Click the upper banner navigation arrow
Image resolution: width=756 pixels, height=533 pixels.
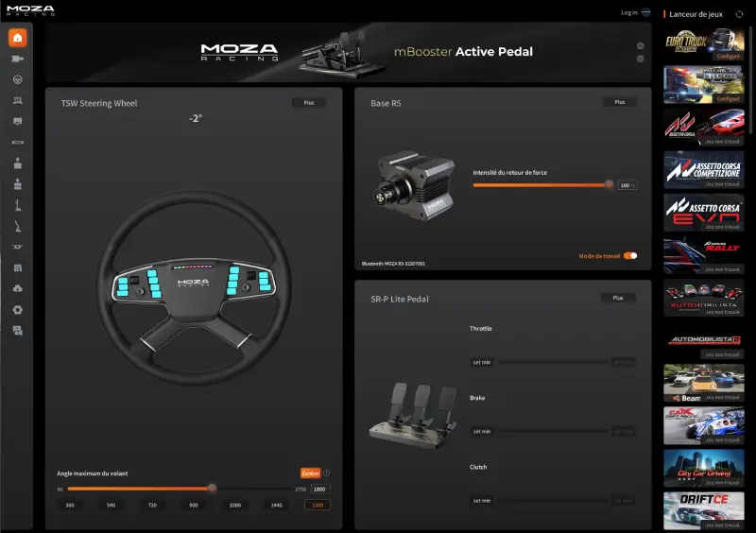pyautogui.click(x=641, y=45)
